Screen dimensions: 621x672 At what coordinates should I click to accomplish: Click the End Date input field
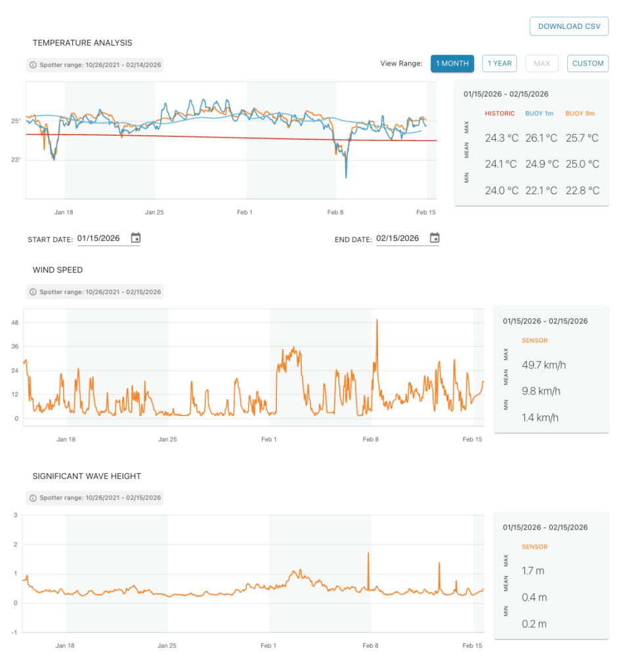point(398,239)
